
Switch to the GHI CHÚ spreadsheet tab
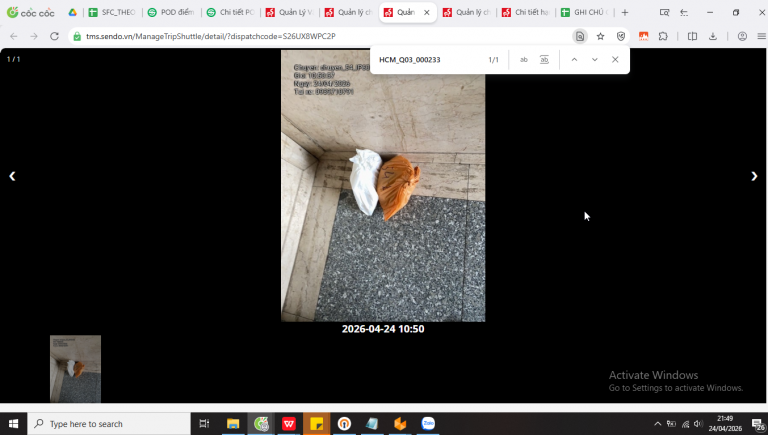[585, 12]
